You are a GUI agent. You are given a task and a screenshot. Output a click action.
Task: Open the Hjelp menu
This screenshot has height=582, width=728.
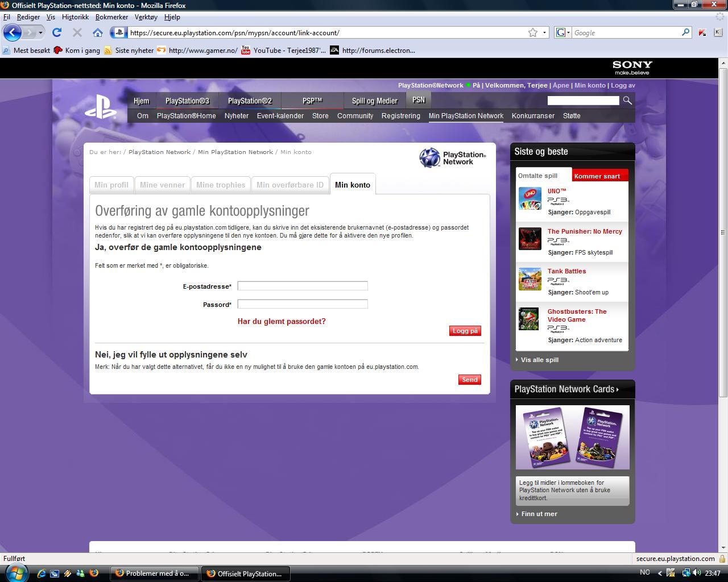point(172,17)
